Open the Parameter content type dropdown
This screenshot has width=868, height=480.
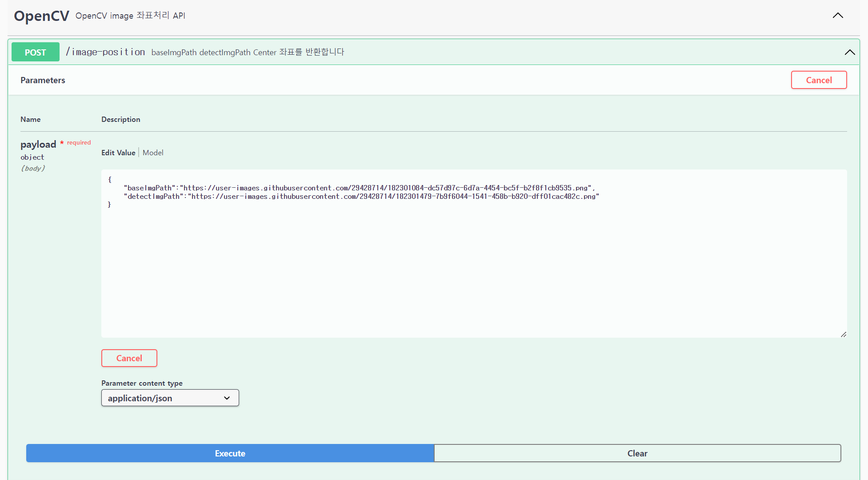click(x=170, y=398)
